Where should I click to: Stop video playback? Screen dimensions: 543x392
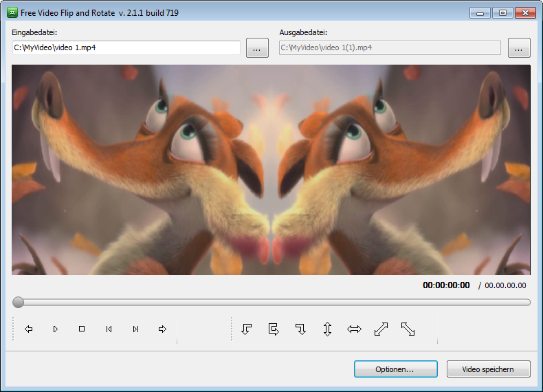click(82, 329)
